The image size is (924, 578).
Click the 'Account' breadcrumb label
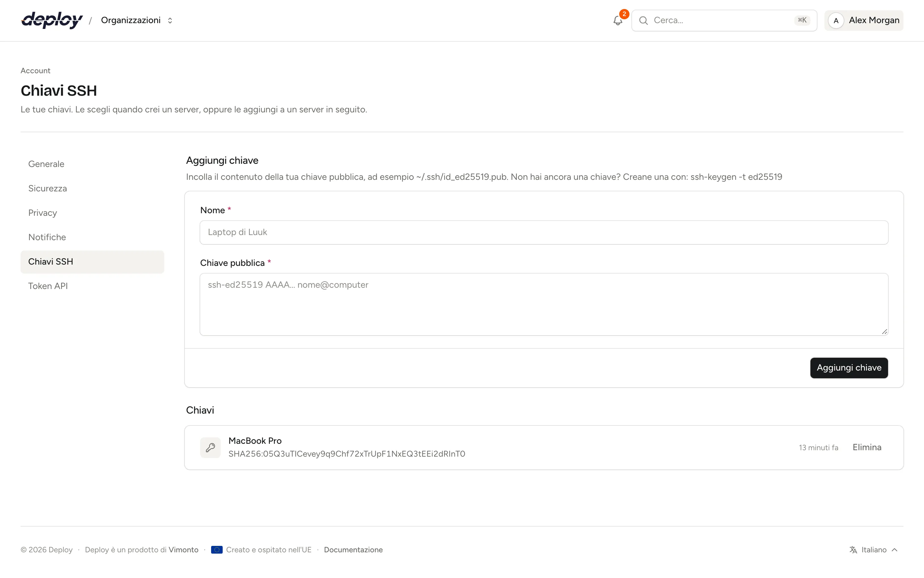tap(36, 71)
